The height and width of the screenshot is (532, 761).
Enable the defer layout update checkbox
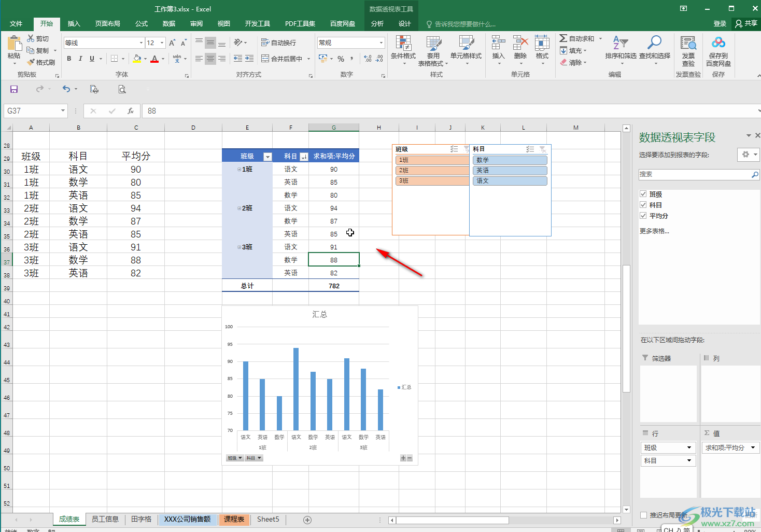pyautogui.click(x=643, y=515)
